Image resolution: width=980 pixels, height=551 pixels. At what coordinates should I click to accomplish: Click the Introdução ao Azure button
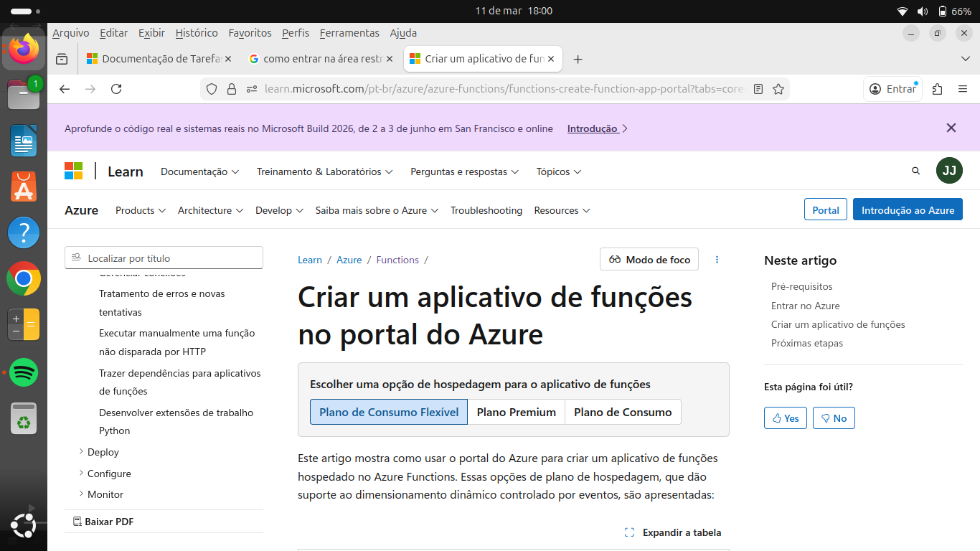tap(908, 209)
